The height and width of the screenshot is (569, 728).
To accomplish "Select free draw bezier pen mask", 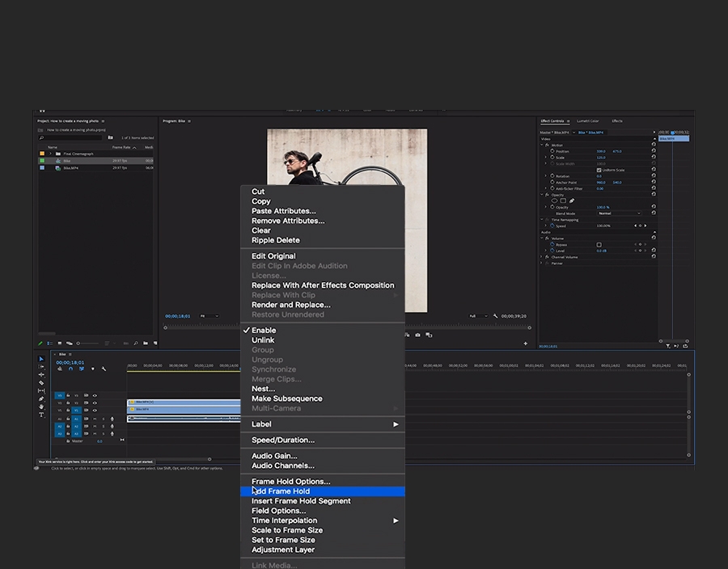I will point(572,200).
